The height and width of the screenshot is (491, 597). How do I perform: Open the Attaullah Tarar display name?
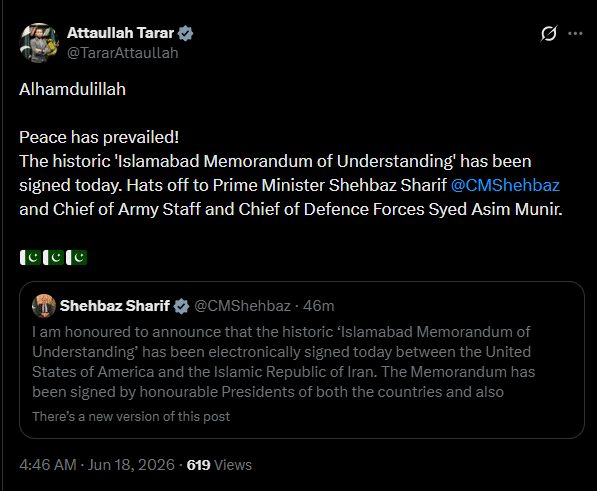pyautogui.click(x=120, y=33)
